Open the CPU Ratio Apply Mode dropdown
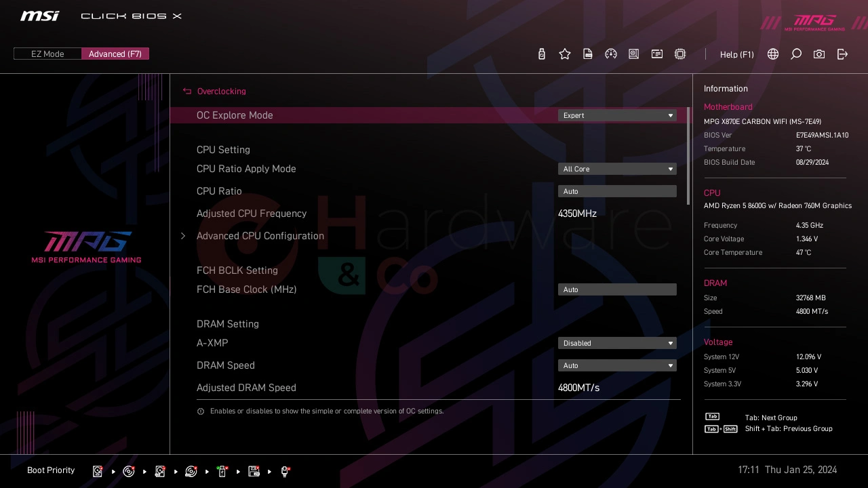 click(x=617, y=169)
